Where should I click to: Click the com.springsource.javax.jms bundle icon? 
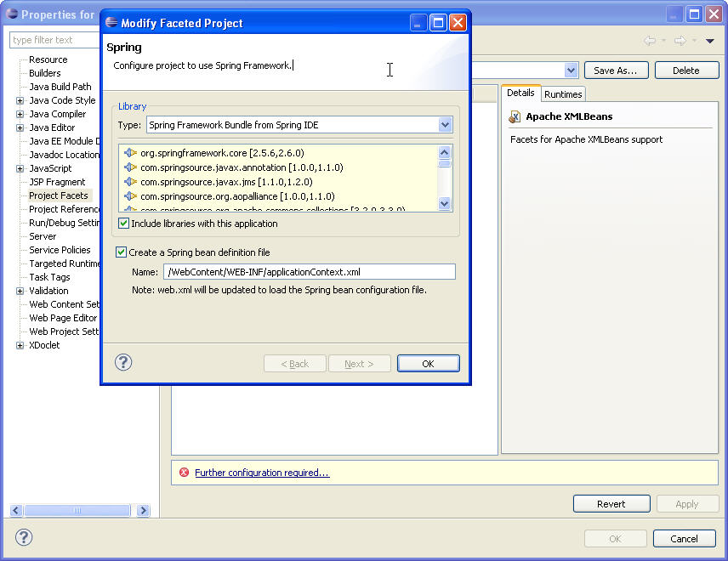point(130,181)
